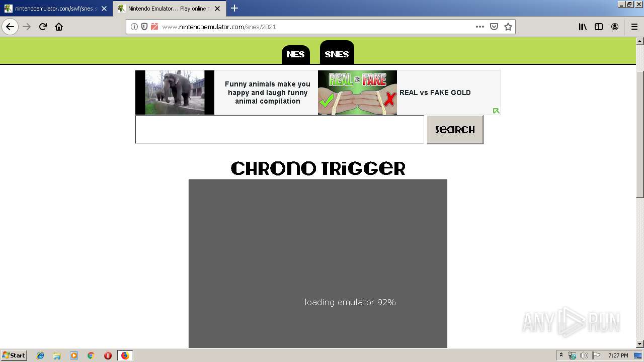Click the Chrono Trigger emulator loading area

point(318,263)
